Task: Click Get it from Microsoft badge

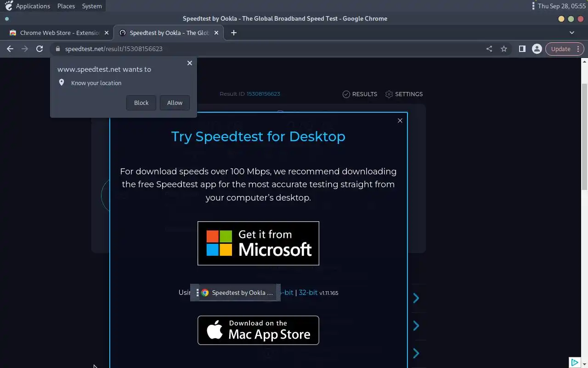Action: pos(258,243)
